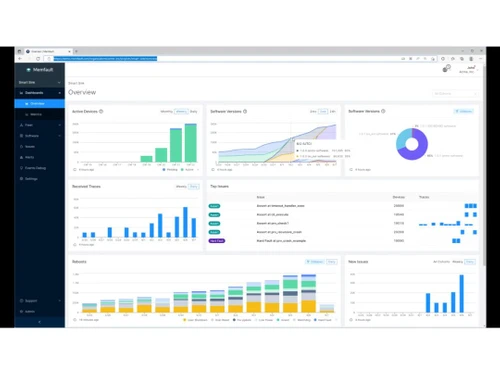This screenshot has height=375, width=500.
Task: Open the user account menu top right
Action: coord(468,69)
